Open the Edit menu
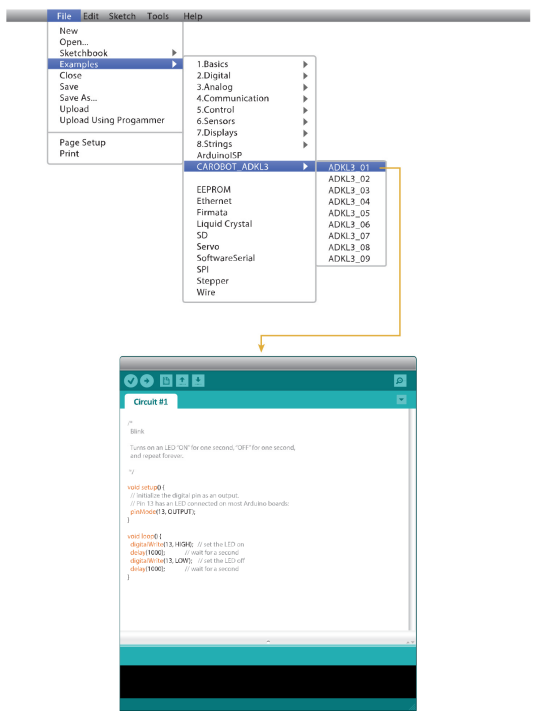The height and width of the screenshot is (720, 536). 90,16
